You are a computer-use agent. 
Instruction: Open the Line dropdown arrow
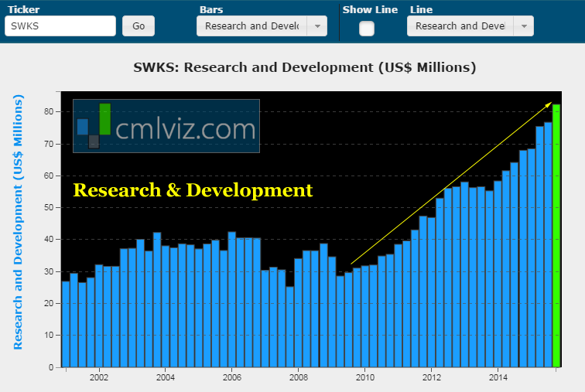tap(524, 26)
